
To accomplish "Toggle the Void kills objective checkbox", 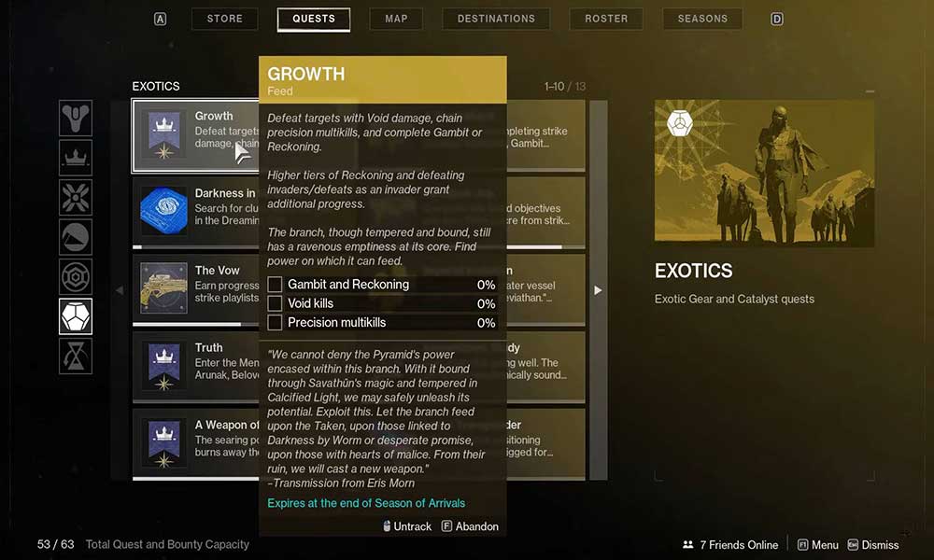I will 275,303.
